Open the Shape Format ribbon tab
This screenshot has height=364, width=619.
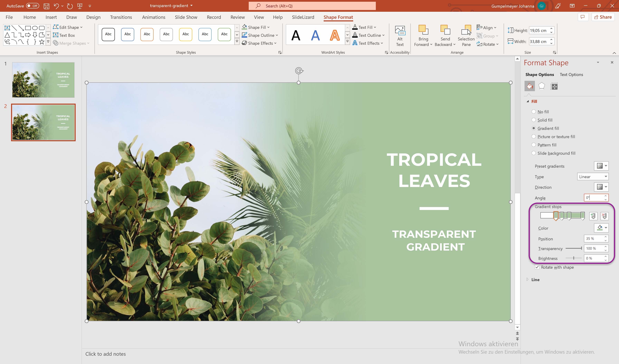click(x=338, y=17)
